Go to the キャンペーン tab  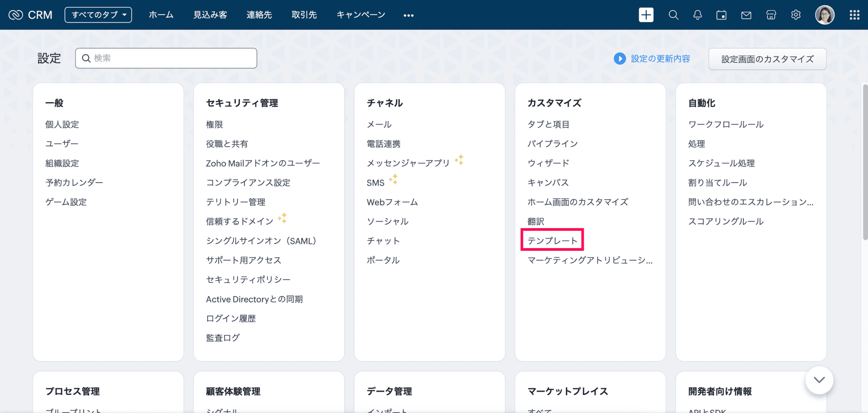pos(361,15)
